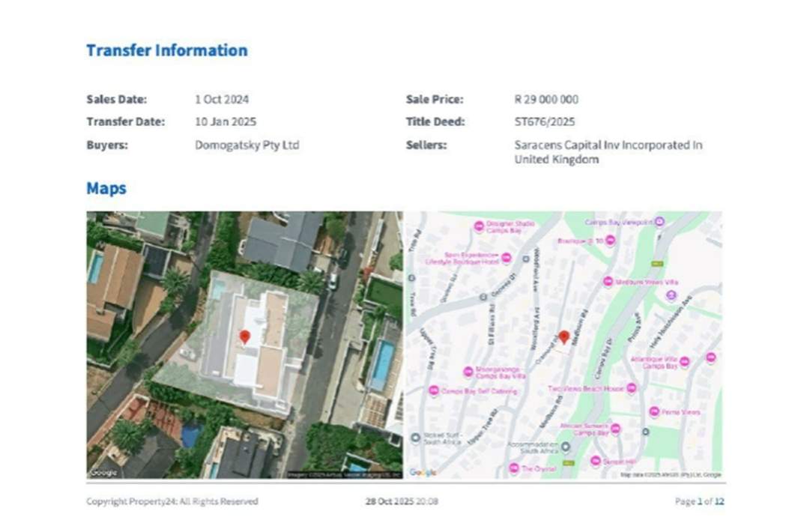The width and height of the screenshot is (798, 532).
Task: Click Google logo on the satellite map
Action: 104,472
